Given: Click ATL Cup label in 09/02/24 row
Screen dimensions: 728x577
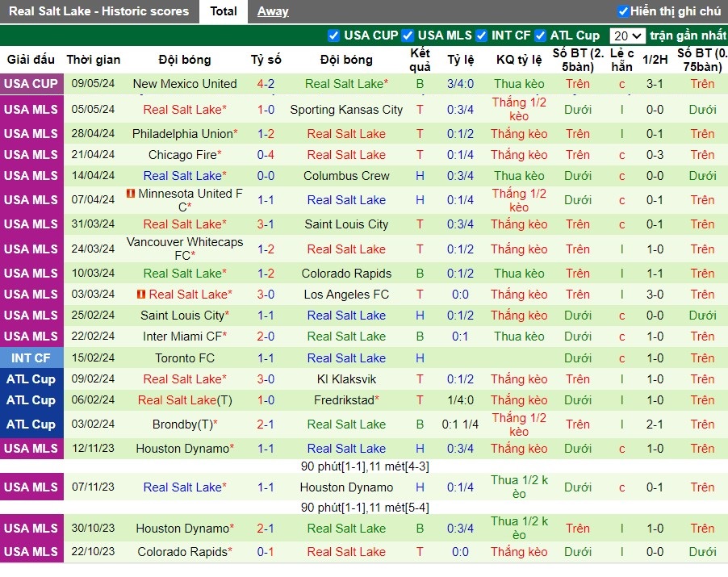Looking at the screenshot, I should 31,379.
